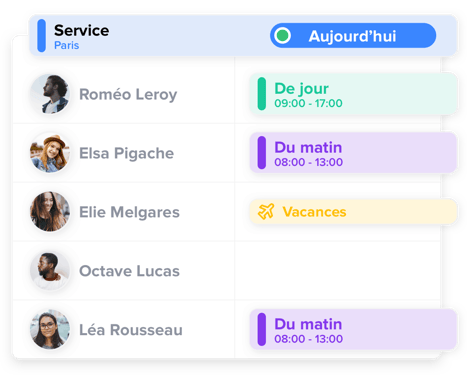Toggle the green dot in Aujourd'hui

(x=283, y=36)
